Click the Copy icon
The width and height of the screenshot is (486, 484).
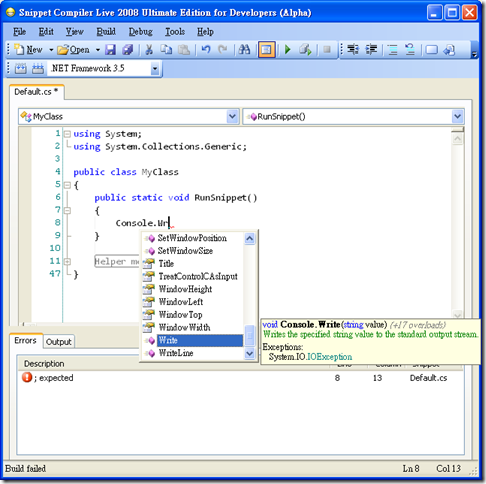[x=166, y=50]
